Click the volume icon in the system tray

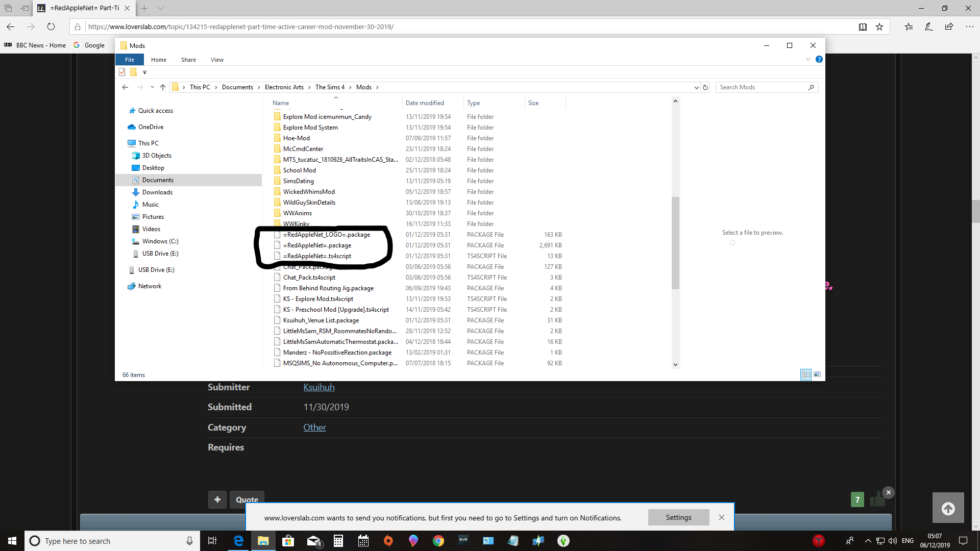pos(892,541)
